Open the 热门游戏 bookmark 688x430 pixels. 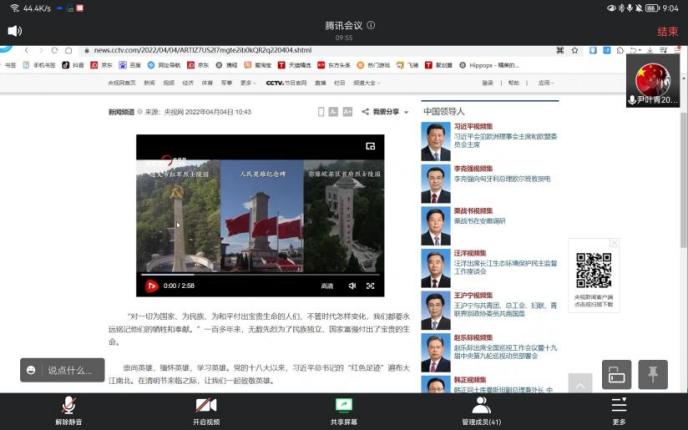tap(373, 65)
